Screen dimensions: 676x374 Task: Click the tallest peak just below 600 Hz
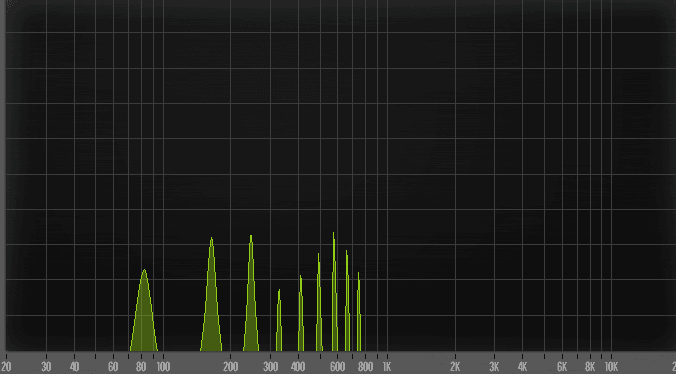(334, 292)
